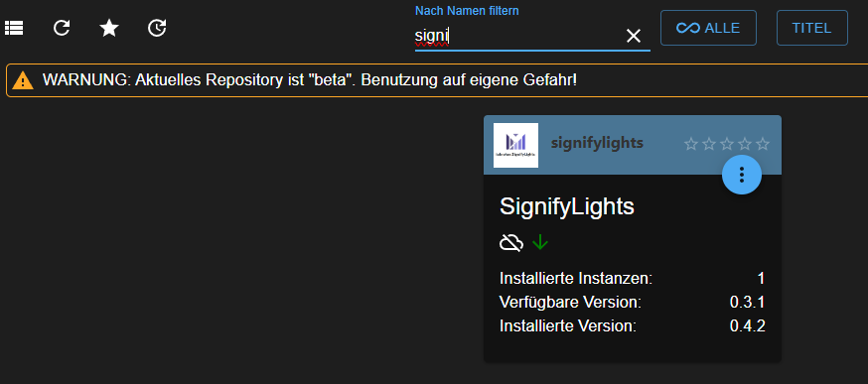
Task: Click available version value 0.3.1
Action: point(747,302)
